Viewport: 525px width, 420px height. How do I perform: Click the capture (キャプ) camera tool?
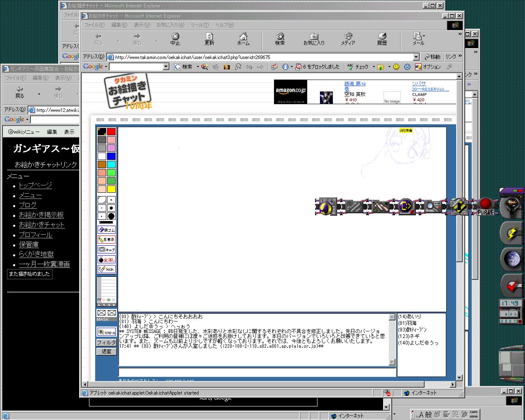(107, 249)
